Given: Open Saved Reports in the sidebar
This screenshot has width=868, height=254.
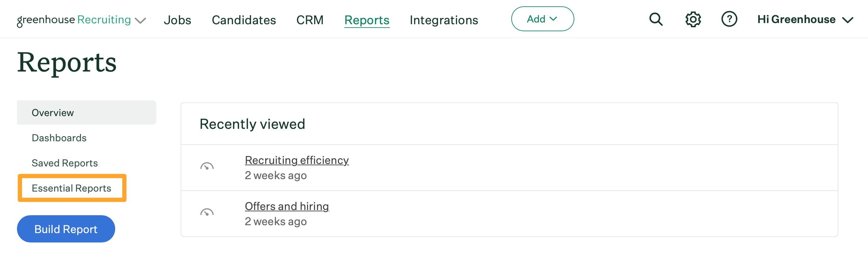Looking at the screenshot, I should 65,163.
